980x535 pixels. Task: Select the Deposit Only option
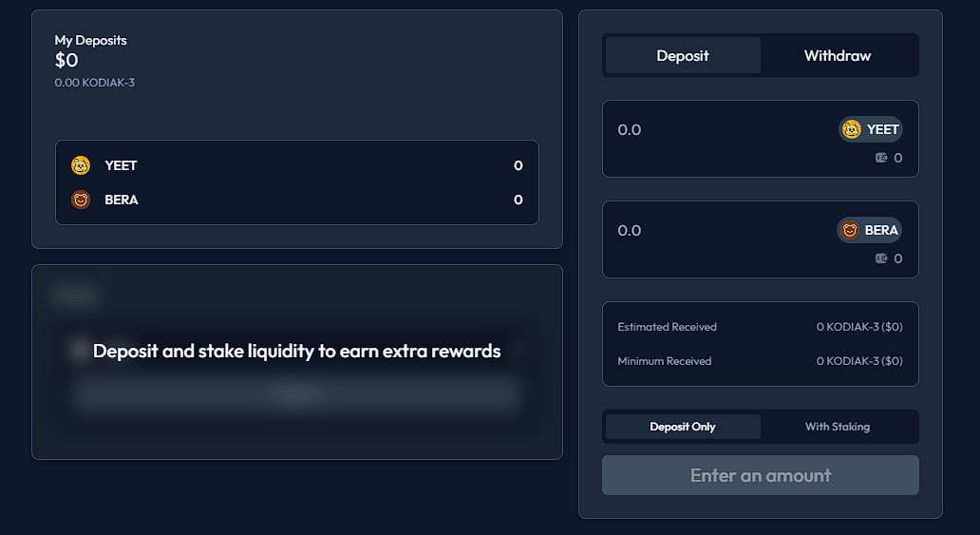point(683,427)
